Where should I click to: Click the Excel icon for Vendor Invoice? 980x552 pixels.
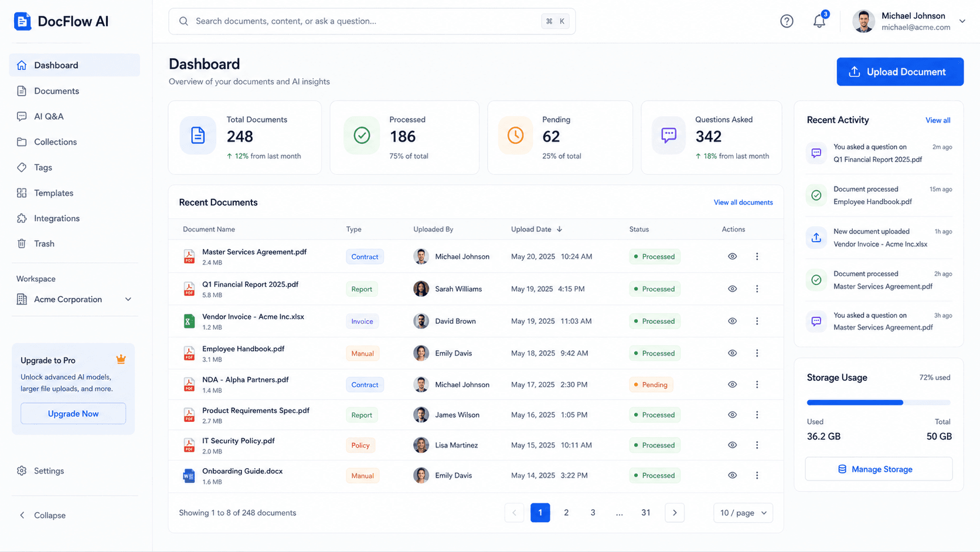click(189, 321)
